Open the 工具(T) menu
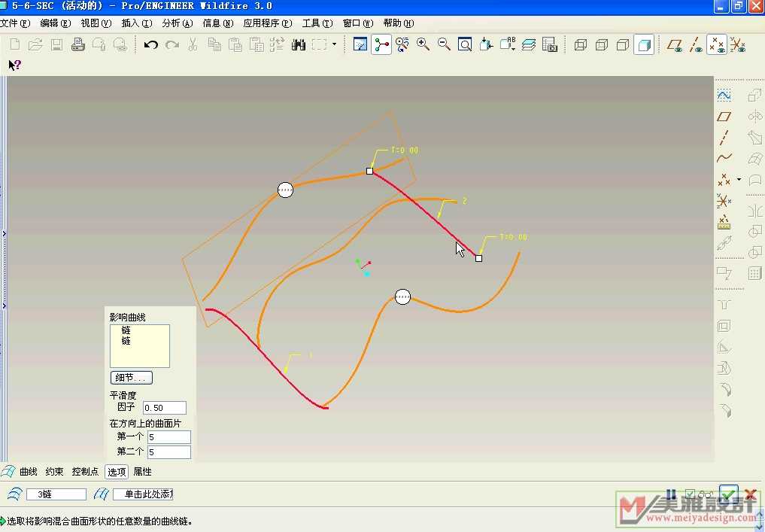 [317, 23]
